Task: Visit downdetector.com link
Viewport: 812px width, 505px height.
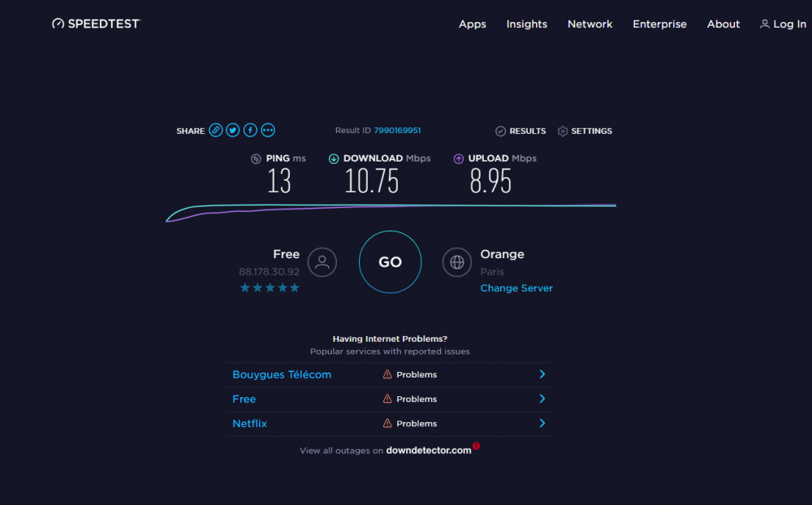Action: click(429, 450)
